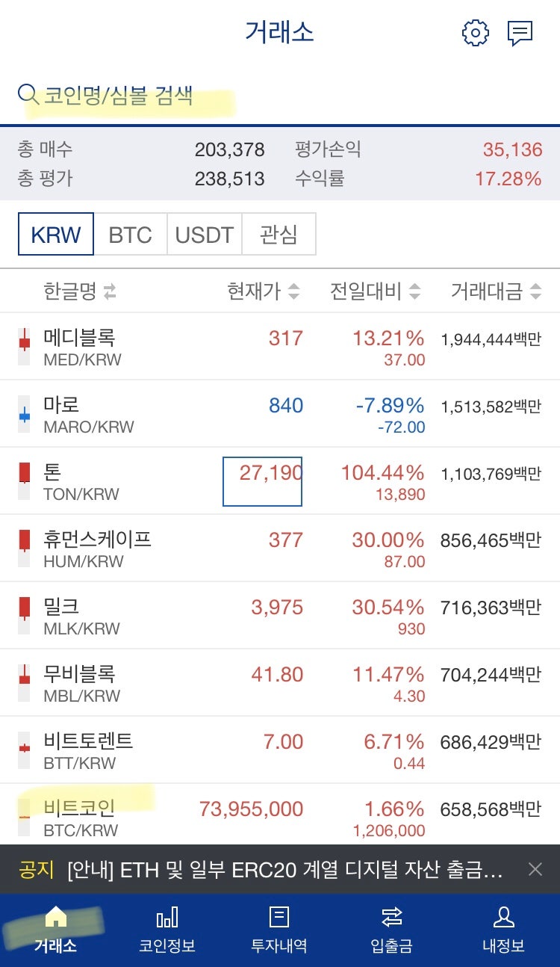
Task: Dismiss the notice banner with X
Action: tap(535, 869)
